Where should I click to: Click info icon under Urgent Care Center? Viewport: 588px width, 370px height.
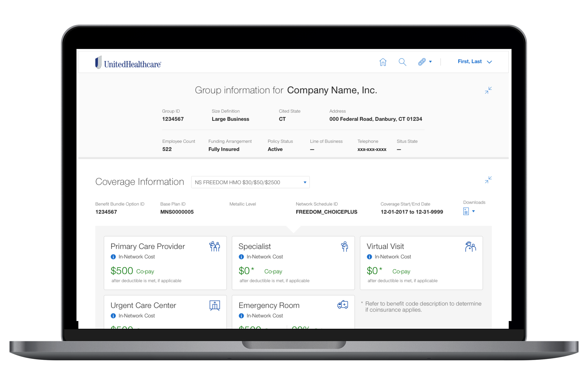point(113,316)
